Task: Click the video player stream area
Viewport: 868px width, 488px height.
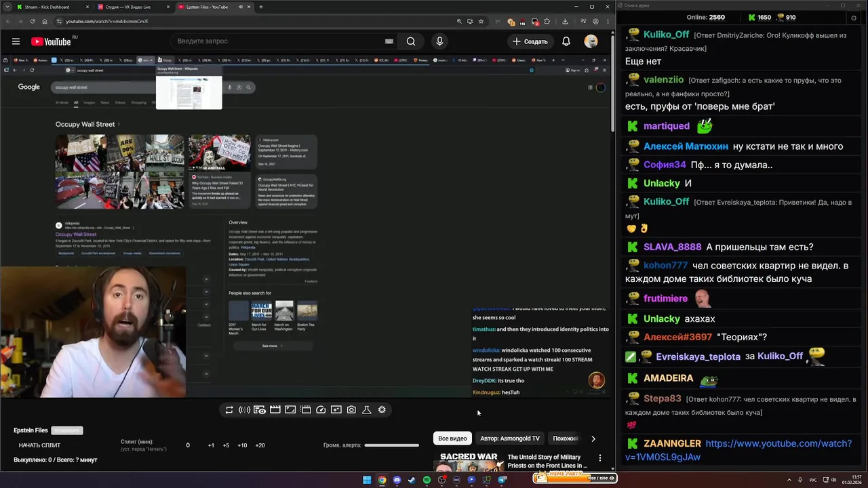Action: (x=305, y=227)
